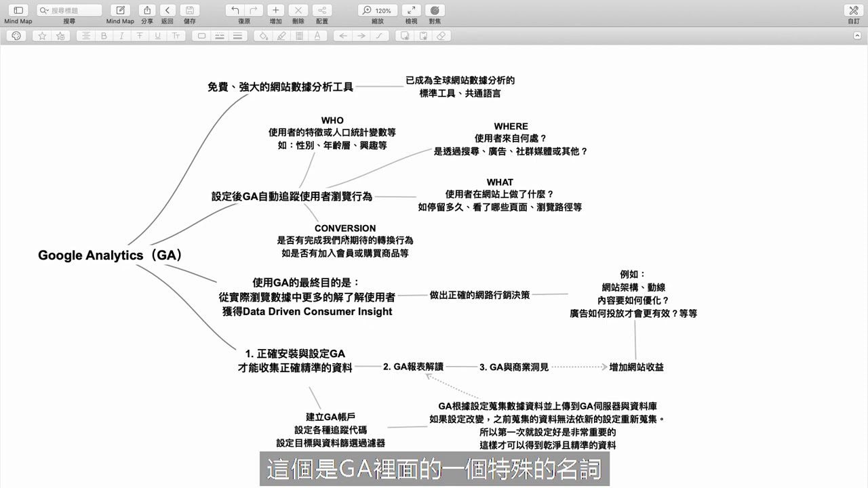Click the text alignment icon
Screen dimensions: 868x488
(x=85, y=36)
